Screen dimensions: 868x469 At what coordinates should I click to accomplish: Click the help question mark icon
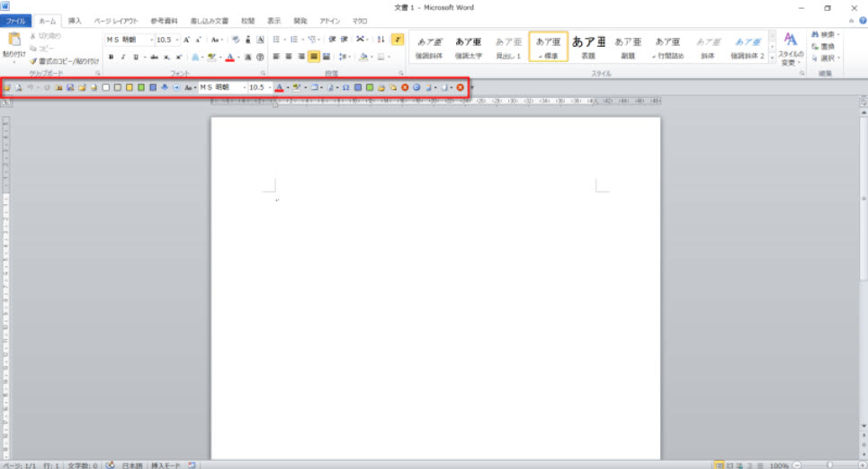862,20
